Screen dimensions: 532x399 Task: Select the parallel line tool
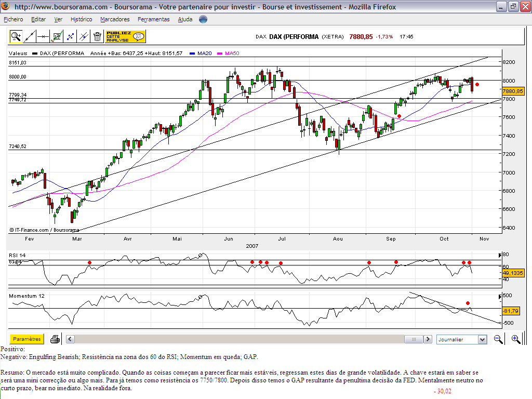click(84, 36)
